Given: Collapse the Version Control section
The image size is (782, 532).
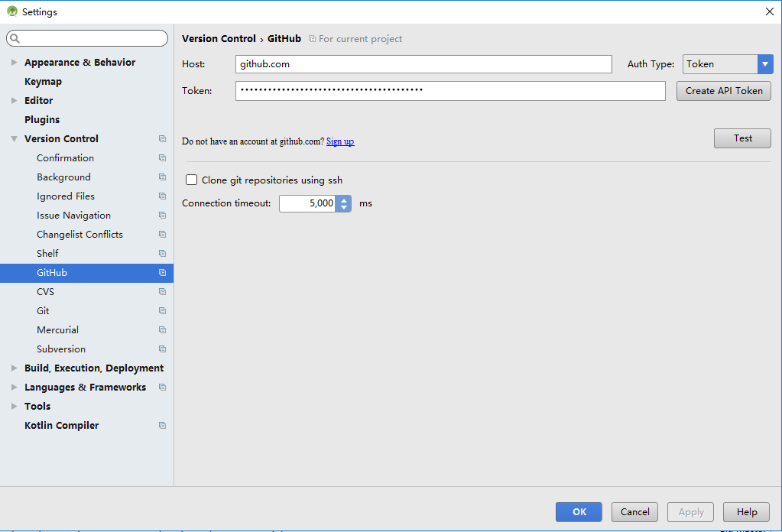Looking at the screenshot, I should click(x=14, y=138).
